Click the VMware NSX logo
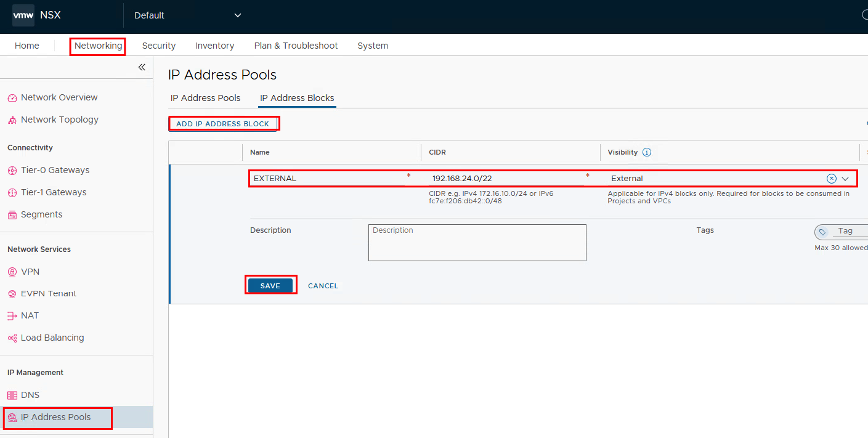Image resolution: width=868 pixels, height=438 pixels. [23, 15]
